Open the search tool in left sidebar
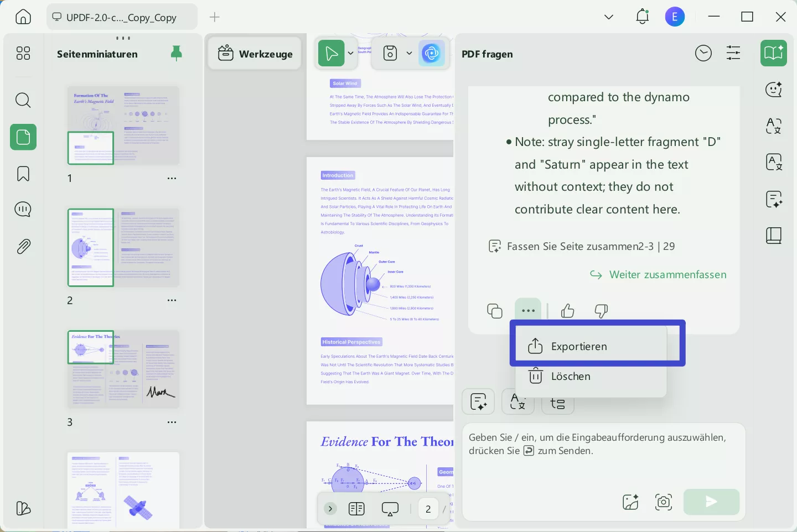The height and width of the screenshot is (532, 797). click(x=23, y=100)
